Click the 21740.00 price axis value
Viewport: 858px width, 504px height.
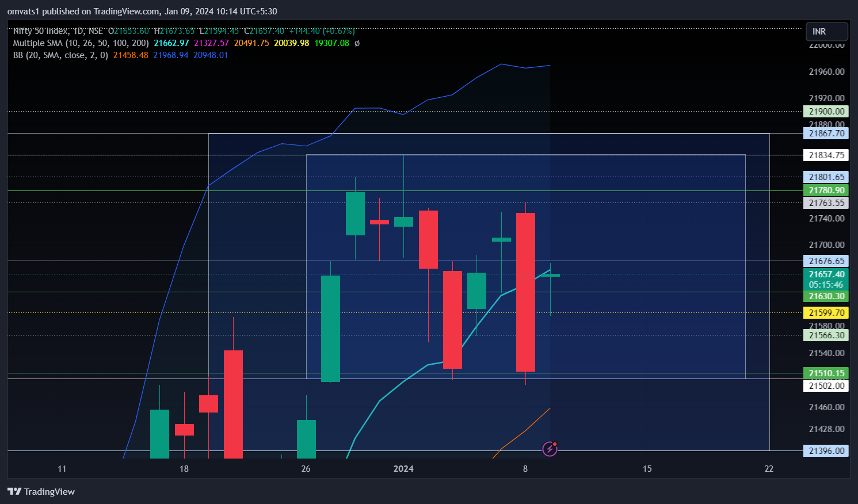[x=826, y=219]
